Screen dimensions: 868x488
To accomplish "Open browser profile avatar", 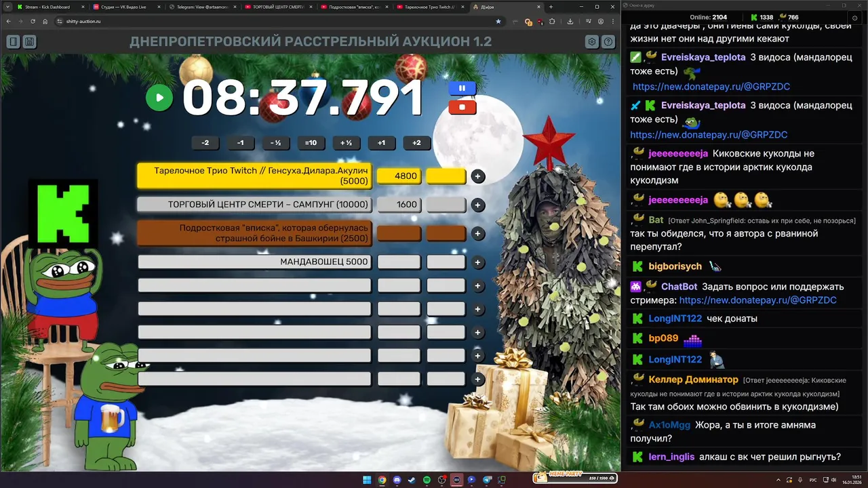I will coord(601,21).
